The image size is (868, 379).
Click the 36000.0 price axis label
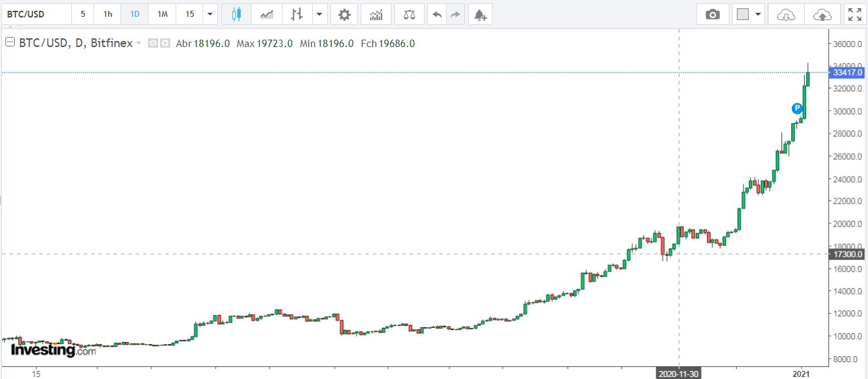848,44
